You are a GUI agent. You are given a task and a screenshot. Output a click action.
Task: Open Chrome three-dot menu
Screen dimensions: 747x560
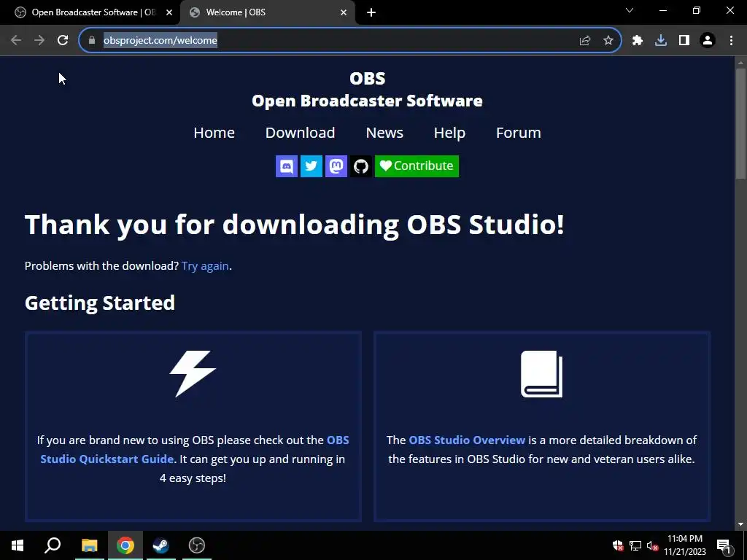point(731,41)
